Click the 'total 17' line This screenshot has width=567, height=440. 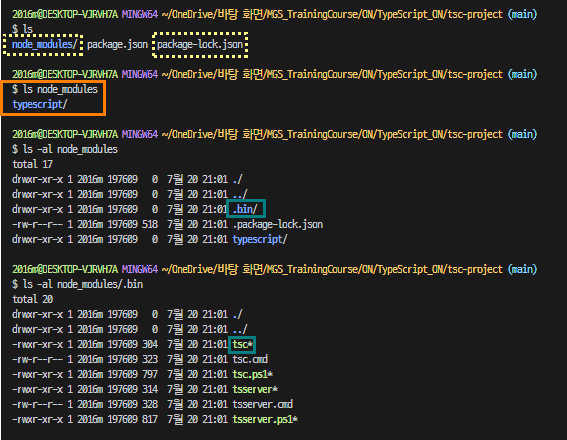pos(33,164)
